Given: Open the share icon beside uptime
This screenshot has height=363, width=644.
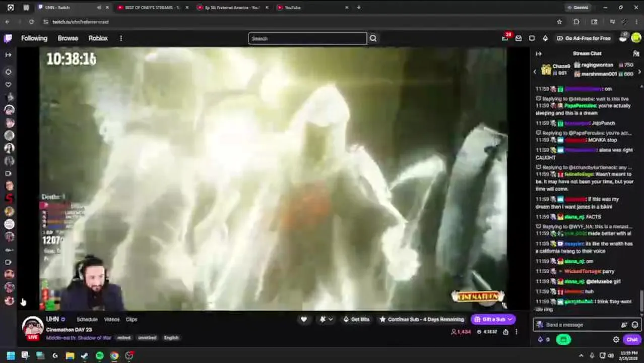Looking at the screenshot, I should 506,332.
